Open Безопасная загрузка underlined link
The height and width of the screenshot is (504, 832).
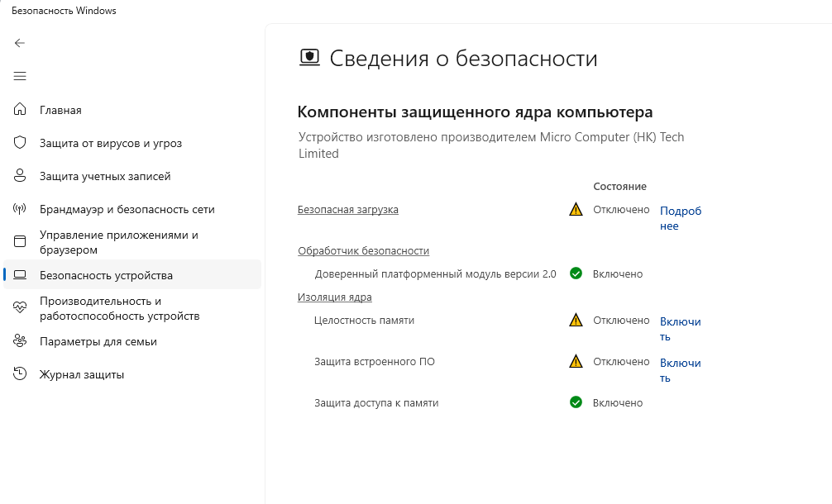point(347,210)
